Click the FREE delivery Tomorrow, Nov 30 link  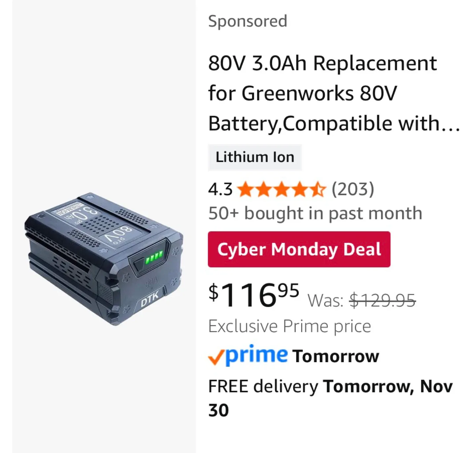[x=331, y=396]
